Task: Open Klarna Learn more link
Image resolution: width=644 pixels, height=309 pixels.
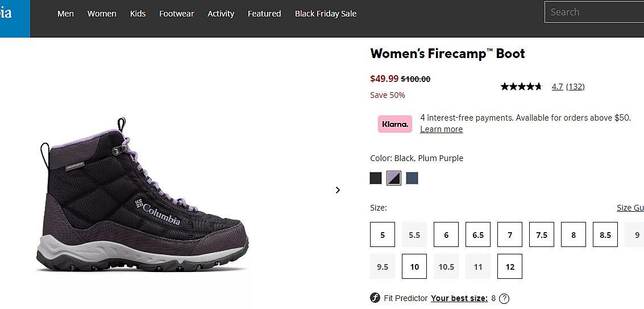Action: [441, 129]
